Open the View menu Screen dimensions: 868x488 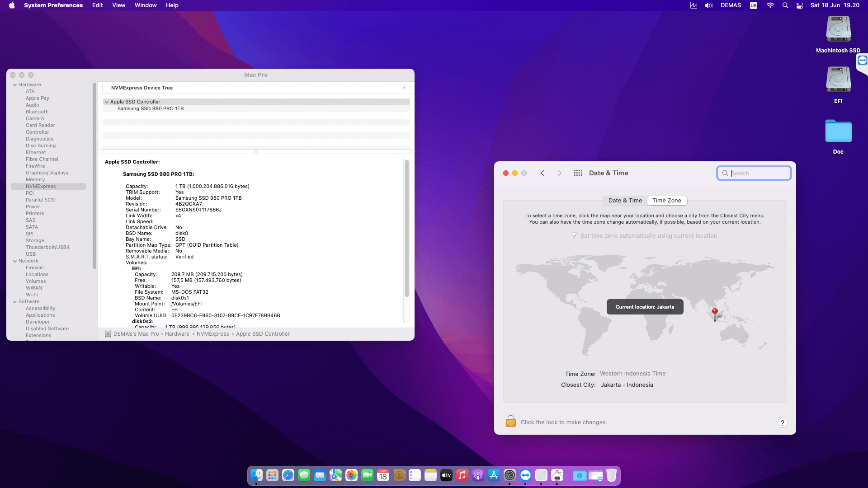tap(118, 5)
